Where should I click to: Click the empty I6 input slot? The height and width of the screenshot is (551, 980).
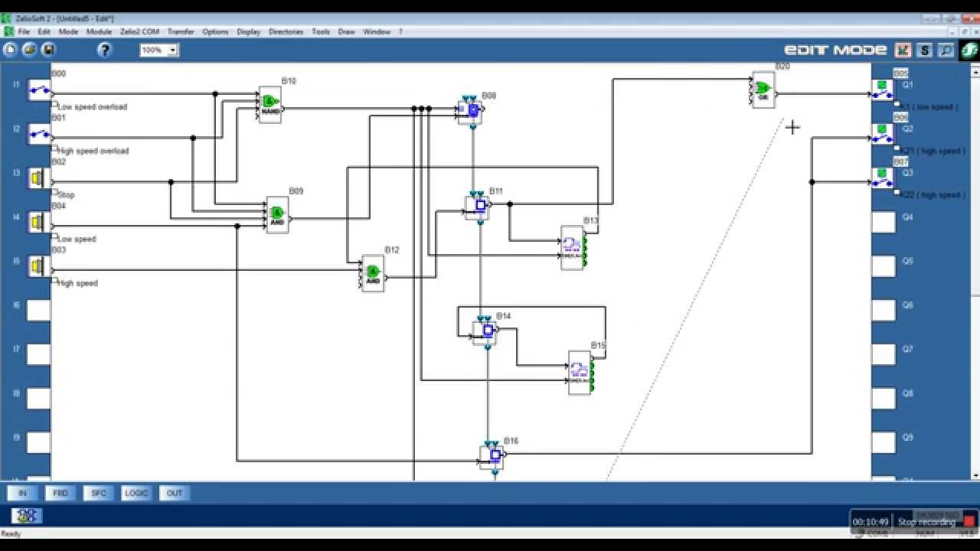[39, 311]
